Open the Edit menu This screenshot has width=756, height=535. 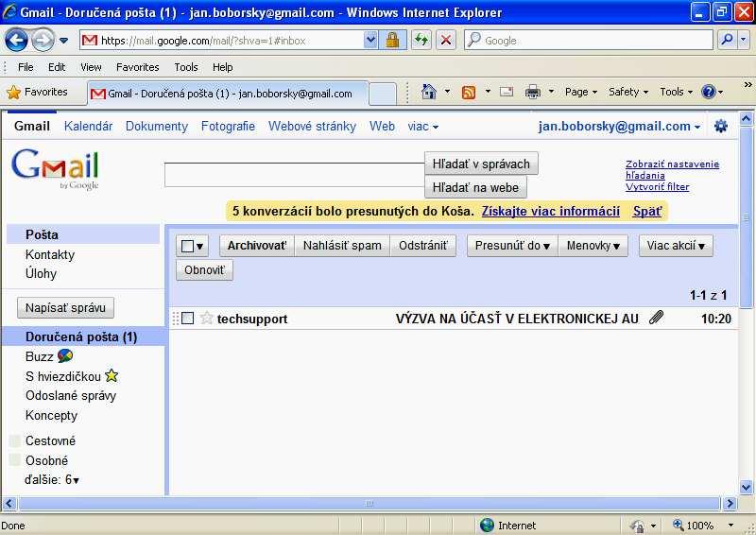coord(57,67)
